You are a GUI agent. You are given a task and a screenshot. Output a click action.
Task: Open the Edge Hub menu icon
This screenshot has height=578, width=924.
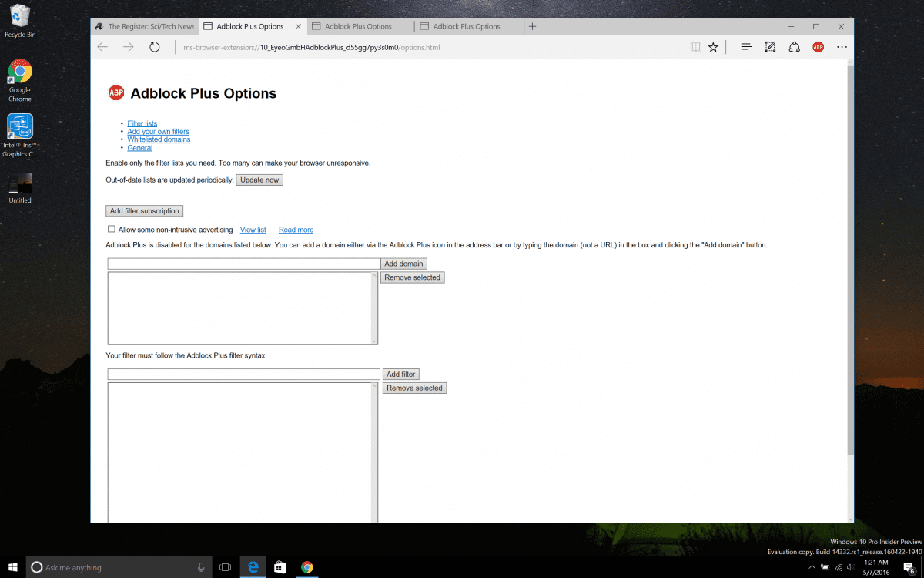tap(745, 47)
